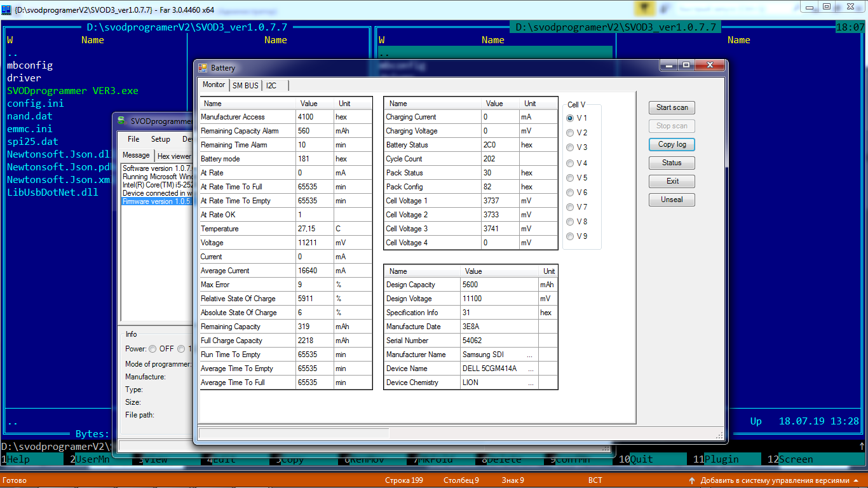Select spi25.dat in Far's left panel
This screenshot has height=488, width=868.
point(32,142)
